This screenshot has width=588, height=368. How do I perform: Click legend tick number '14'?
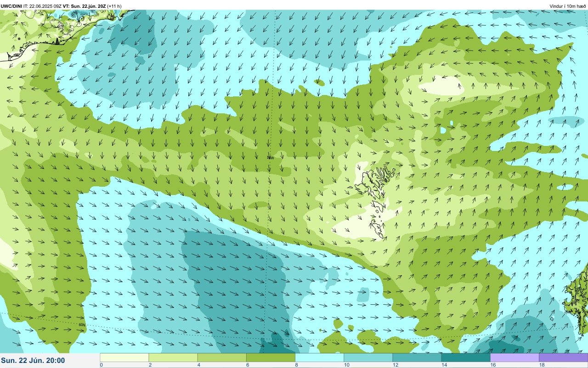tap(444, 365)
